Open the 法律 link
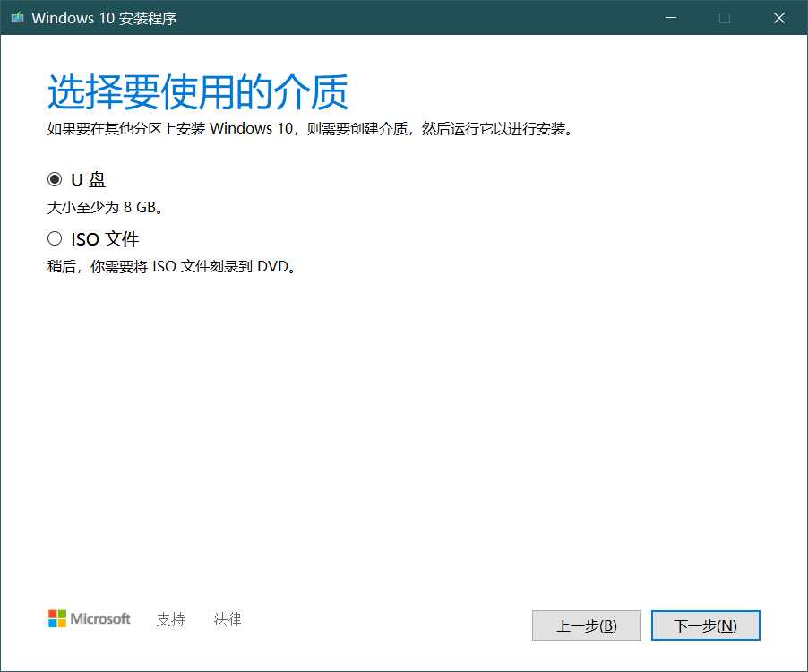The image size is (808, 672). coord(228,619)
